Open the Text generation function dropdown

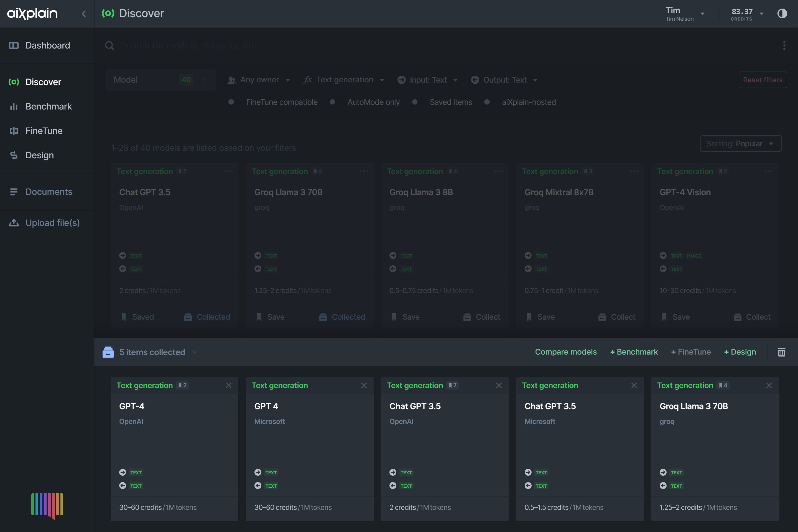point(344,80)
